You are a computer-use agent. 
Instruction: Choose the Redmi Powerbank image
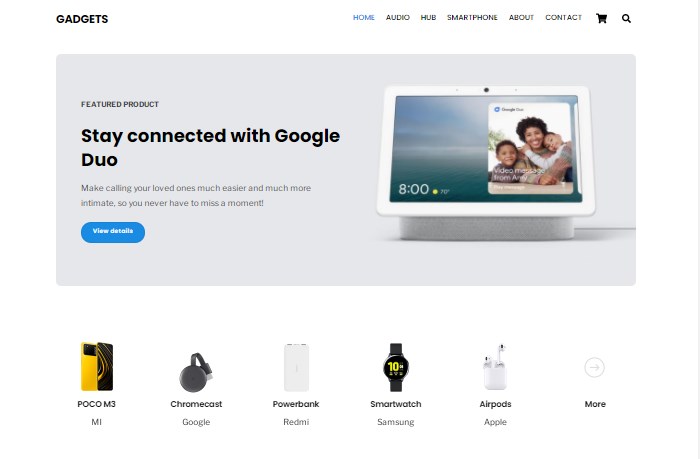(296, 367)
